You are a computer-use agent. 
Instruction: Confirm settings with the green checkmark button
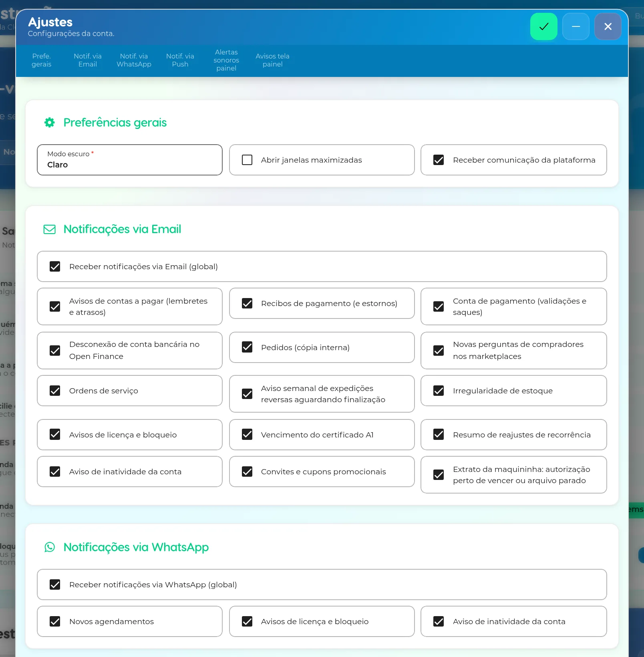tap(543, 26)
